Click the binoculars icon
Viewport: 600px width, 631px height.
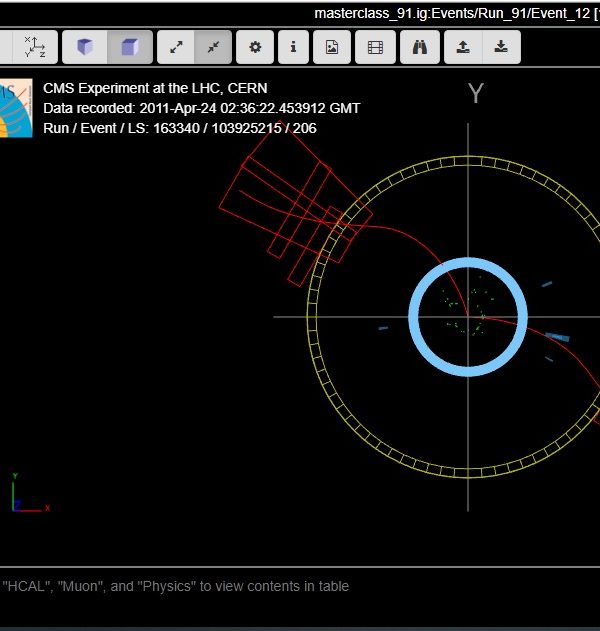(420, 47)
